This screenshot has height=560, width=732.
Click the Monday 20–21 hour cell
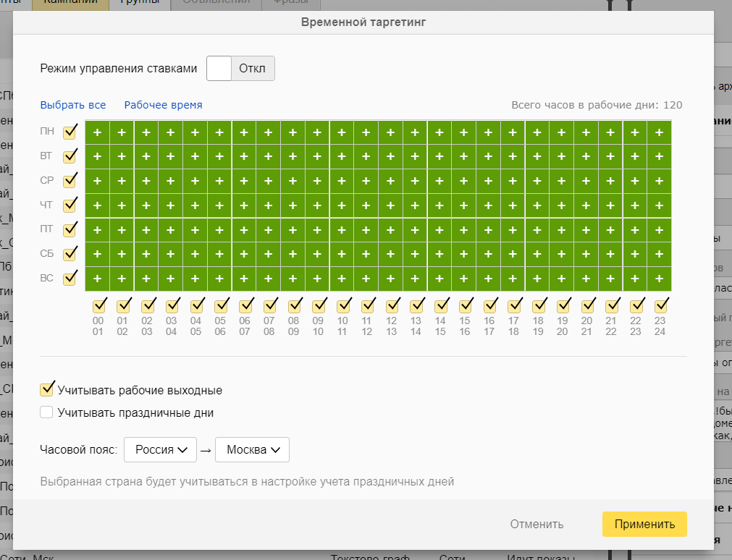point(586,132)
